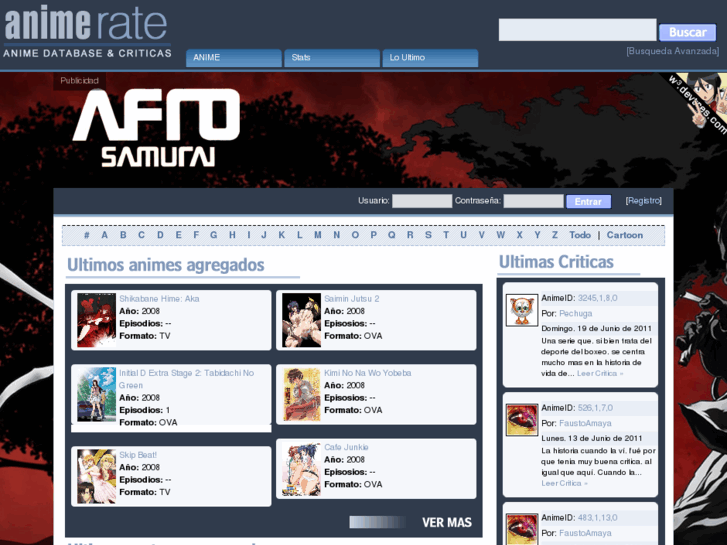Screen dimensions: 727x545
Task: Filter anime list by letter D
Action: tap(160, 235)
